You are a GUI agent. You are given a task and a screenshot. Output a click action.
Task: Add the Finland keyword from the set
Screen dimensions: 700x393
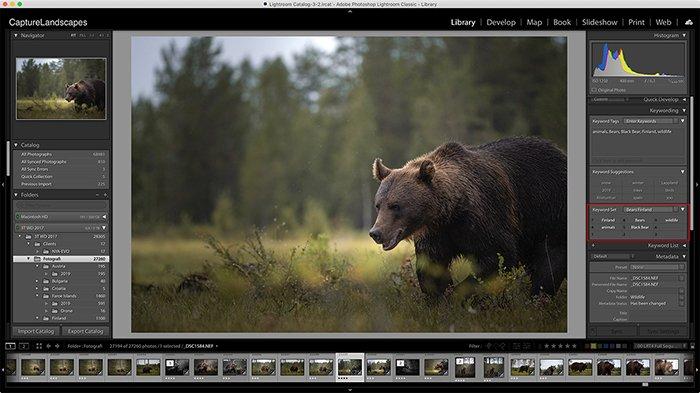point(608,220)
